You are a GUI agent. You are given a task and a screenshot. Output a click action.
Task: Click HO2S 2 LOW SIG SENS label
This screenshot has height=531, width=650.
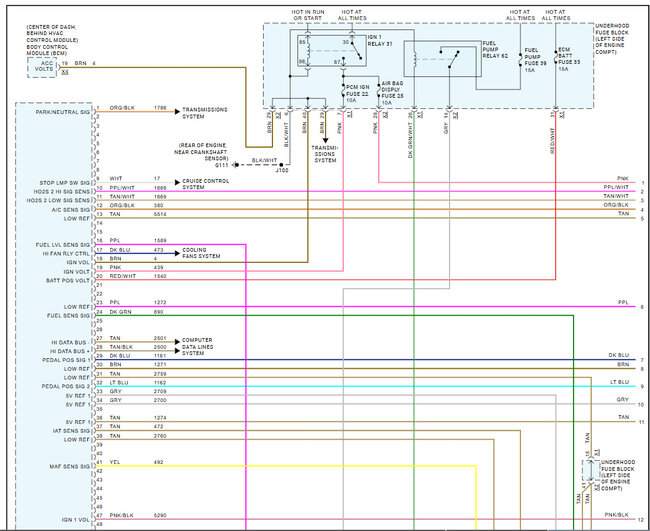coord(58,200)
